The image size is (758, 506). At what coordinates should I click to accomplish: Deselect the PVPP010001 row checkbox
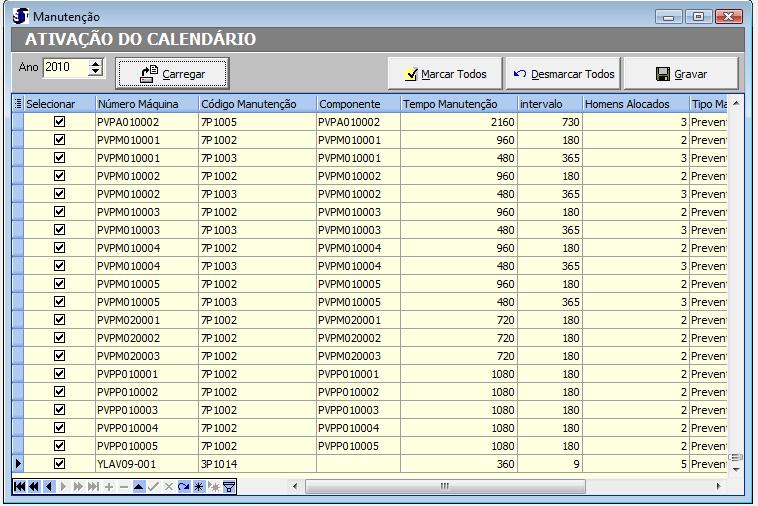[59, 374]
